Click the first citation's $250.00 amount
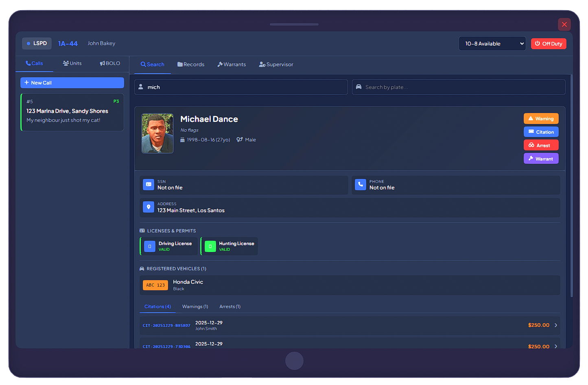This screenshot has width=588, height=385. [x=539, y=325]
